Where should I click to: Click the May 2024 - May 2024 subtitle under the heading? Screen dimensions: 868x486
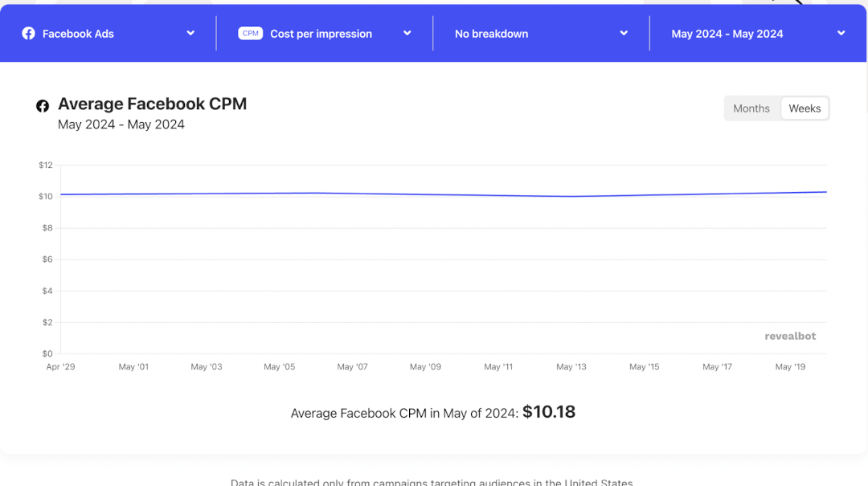pos(121,125)
